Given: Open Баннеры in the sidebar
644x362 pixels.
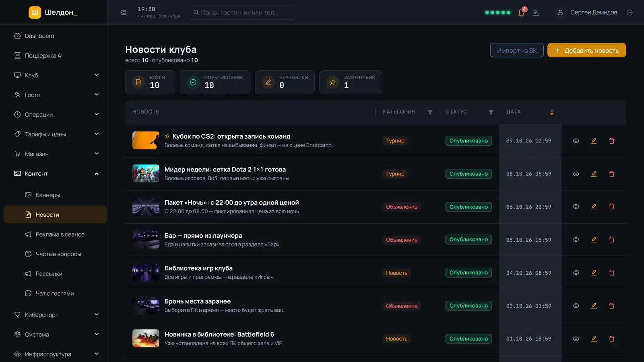Looking at the screenshot, I should [x=55, y=195].
